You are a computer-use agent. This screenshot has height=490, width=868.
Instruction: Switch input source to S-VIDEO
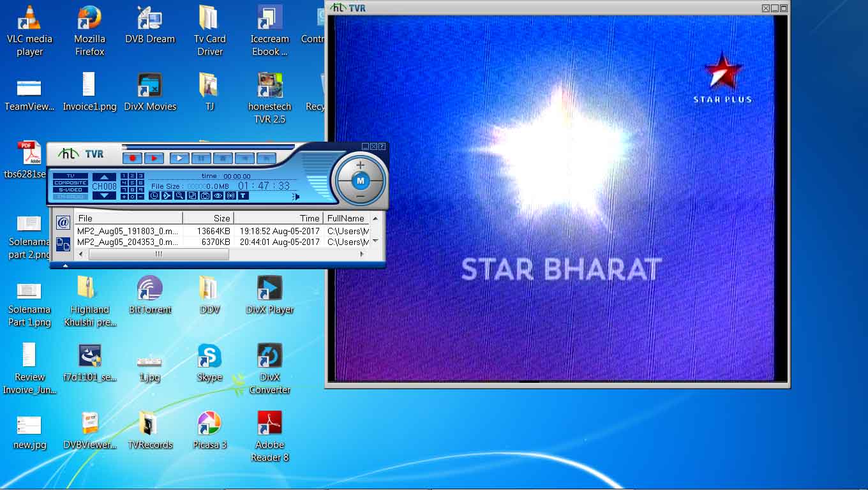[x=70, y=189]
